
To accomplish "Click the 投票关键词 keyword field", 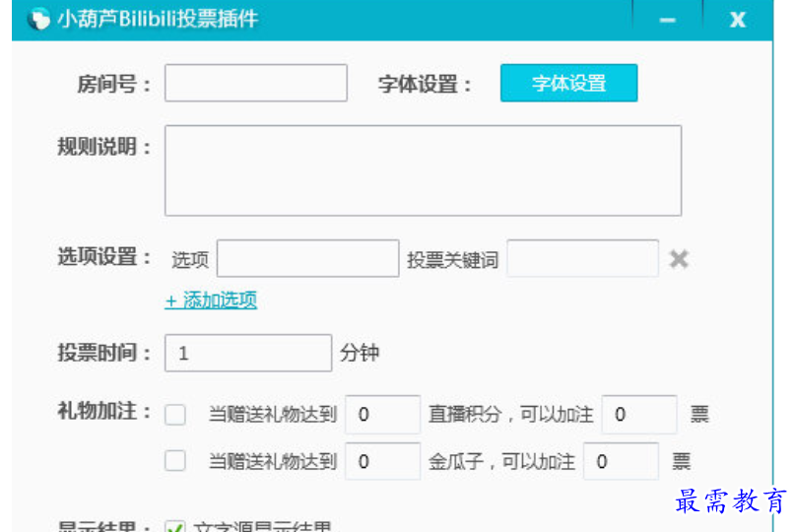I will (x=582, y=259).
